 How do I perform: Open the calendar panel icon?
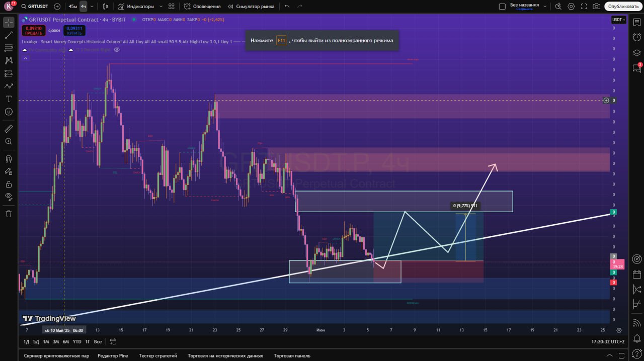[636, 274]
